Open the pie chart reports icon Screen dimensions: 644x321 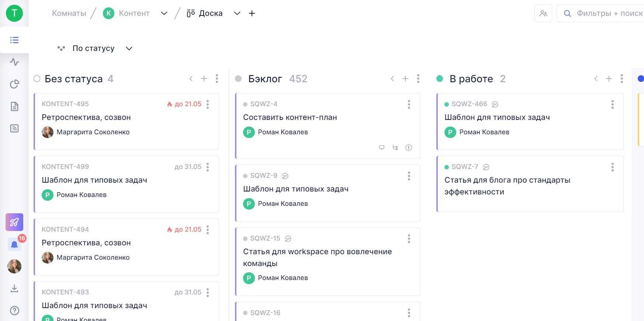pyautogui.click(x=14, y=84)
